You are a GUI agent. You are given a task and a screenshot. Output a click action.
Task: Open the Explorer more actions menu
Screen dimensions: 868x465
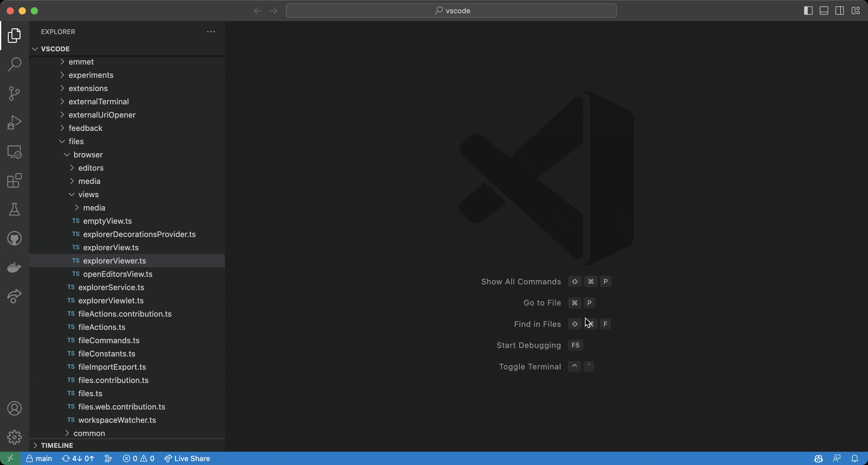click(211, 31)
